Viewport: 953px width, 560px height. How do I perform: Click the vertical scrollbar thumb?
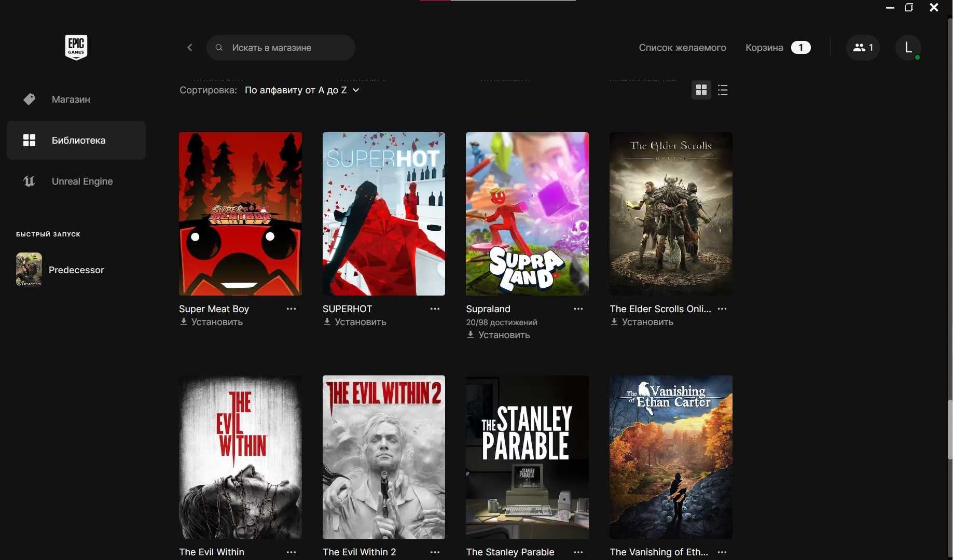950,429
